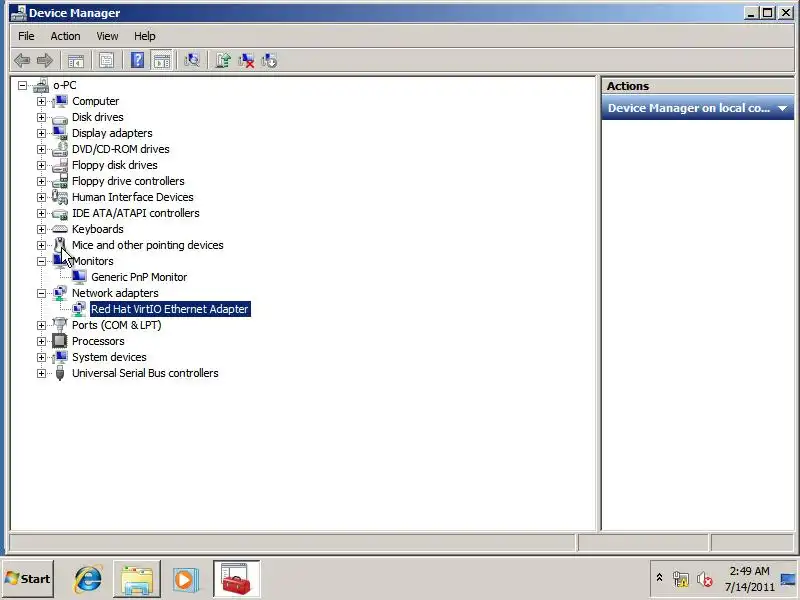Expand the Floppy drive controllers category
Viewport: 800px width, 600px height.
[x=41, y=181]
